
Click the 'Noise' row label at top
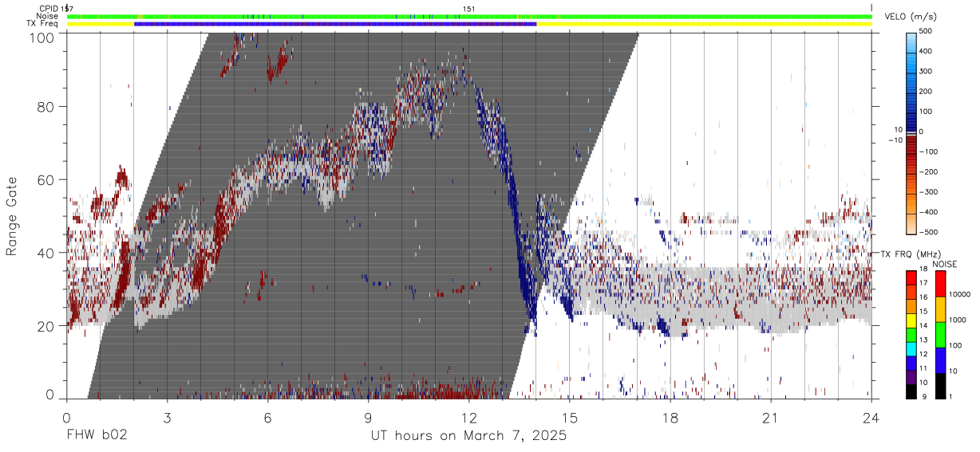[47, 16]
